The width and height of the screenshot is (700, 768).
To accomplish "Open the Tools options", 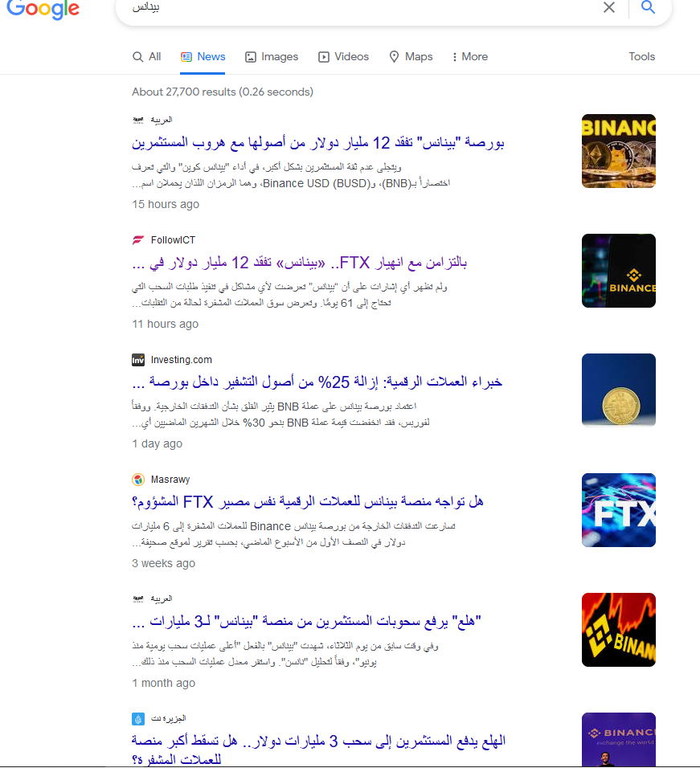I will [641, 57].
